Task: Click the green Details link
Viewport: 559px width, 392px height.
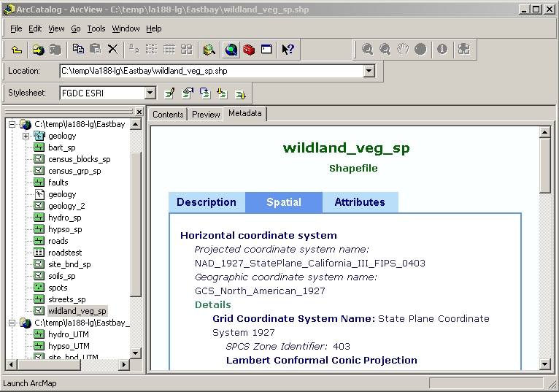Action: [212, 304]
